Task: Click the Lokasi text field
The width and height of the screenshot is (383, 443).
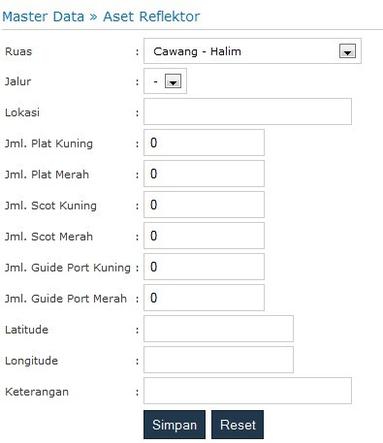Action: coord(247,111)
